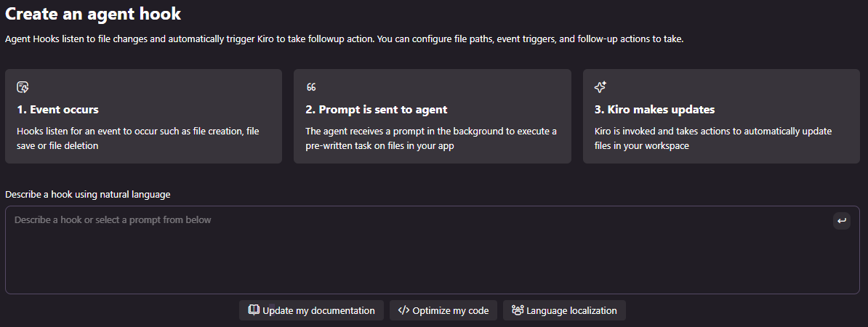Choose the Optimize my code prompt

(x=443, y=310)
